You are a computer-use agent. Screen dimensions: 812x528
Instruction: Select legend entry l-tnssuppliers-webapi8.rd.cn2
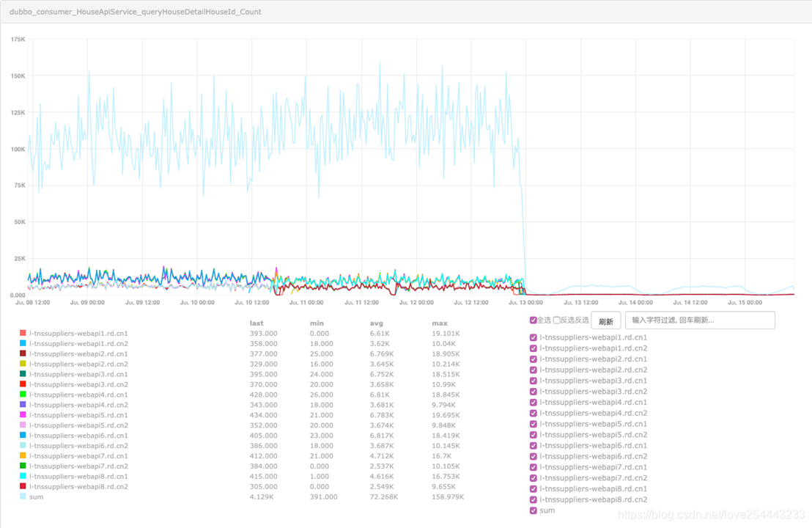click(x=78, y=486)
